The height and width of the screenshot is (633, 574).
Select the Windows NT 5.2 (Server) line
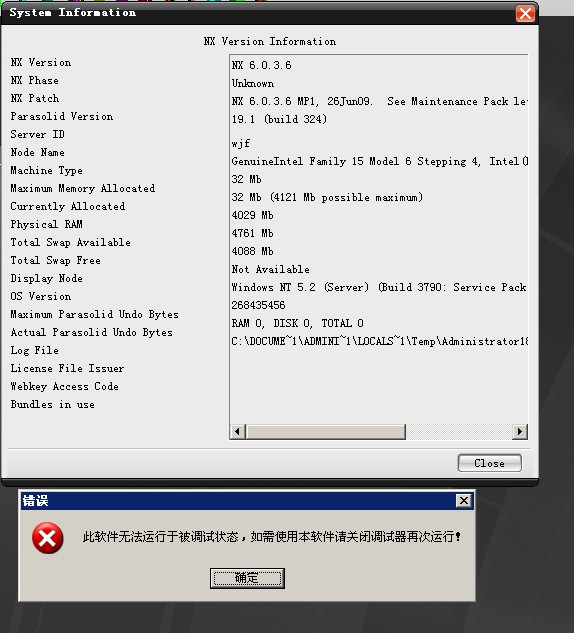tap(379, 287)
